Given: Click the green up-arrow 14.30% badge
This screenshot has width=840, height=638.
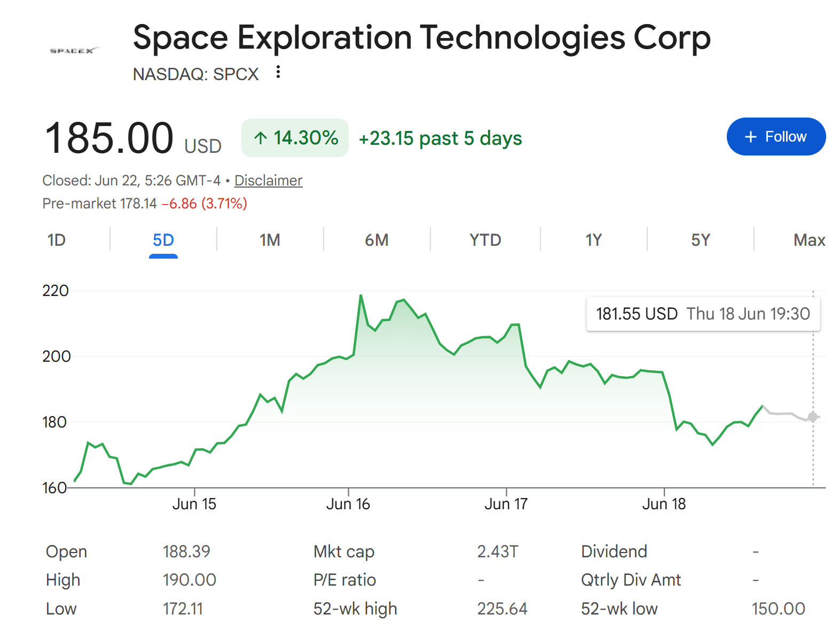Looking at the screenshot, I should [295, 138].
